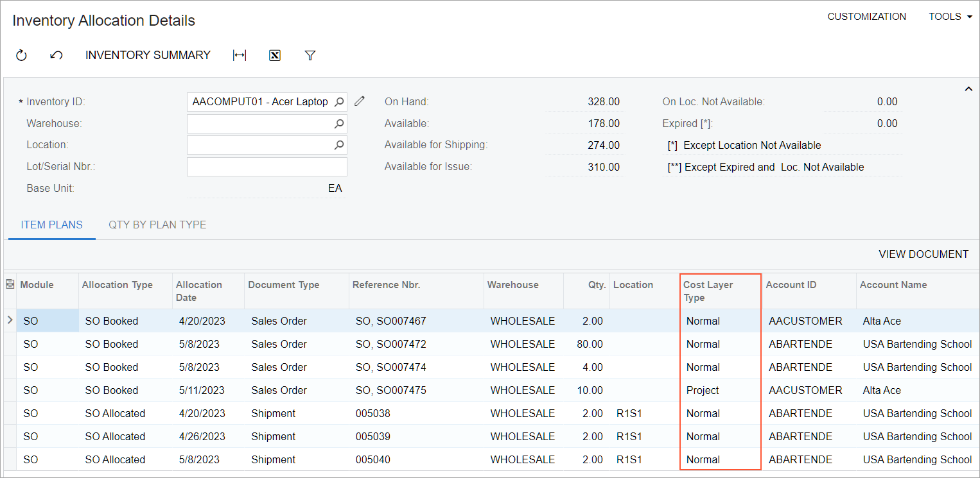The height and width of the screenshot is (478, 980).
Task: Click the Available for Shipping value '274.00'
Action: [604, 145]
